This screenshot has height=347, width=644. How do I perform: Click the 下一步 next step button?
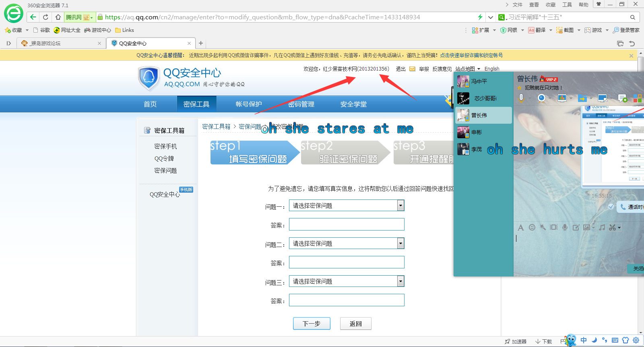click(x=312, y=324)
